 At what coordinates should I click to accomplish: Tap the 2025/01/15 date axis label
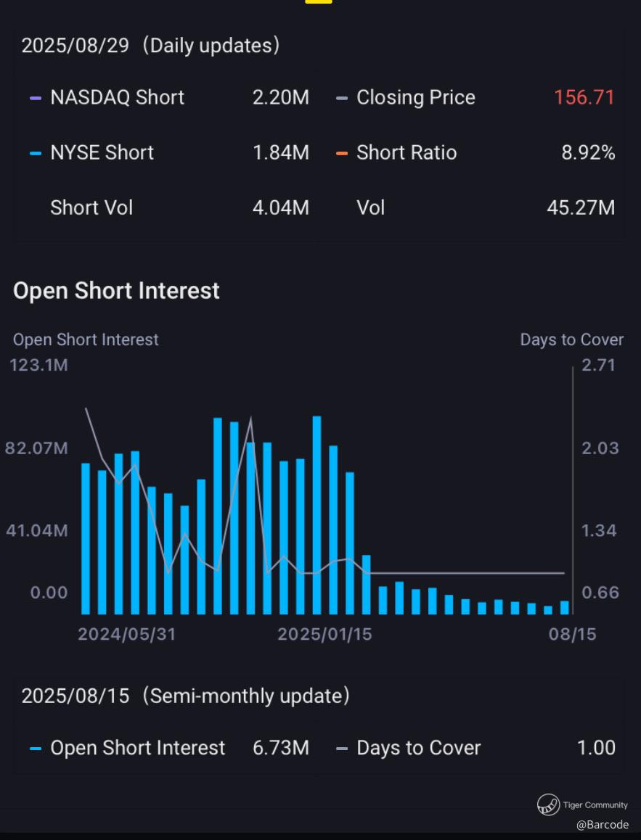[324, 635]
